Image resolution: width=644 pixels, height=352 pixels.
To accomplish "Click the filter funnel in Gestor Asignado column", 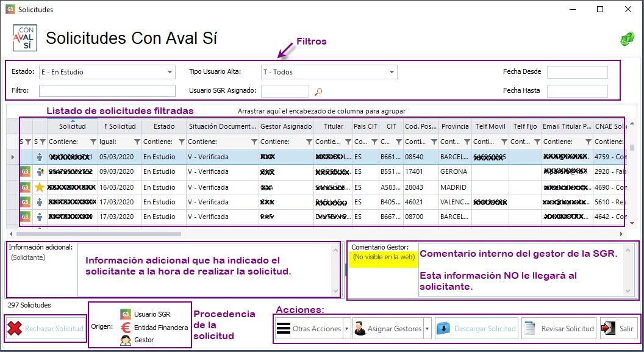I will [x=309, y=142].
